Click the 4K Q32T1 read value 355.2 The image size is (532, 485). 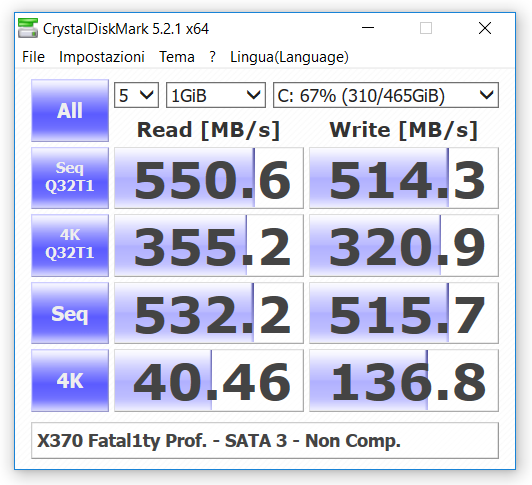(209, 245)
